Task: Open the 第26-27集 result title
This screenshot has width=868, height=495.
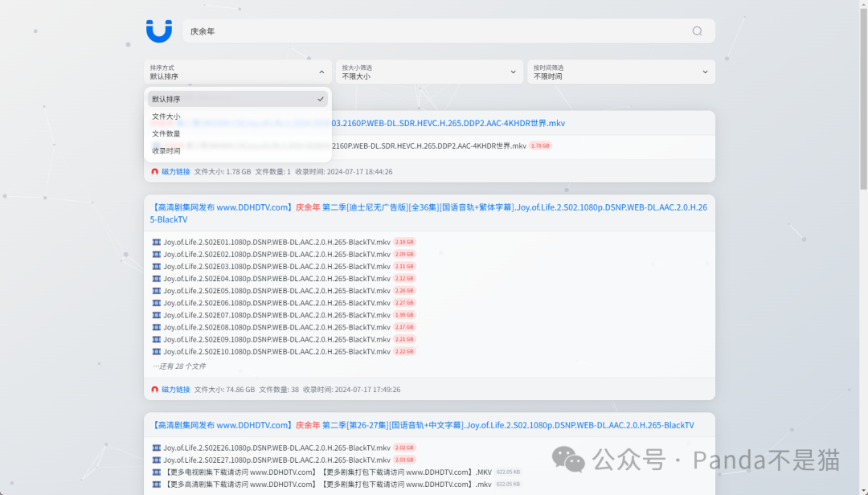Action: pos(422,425)
